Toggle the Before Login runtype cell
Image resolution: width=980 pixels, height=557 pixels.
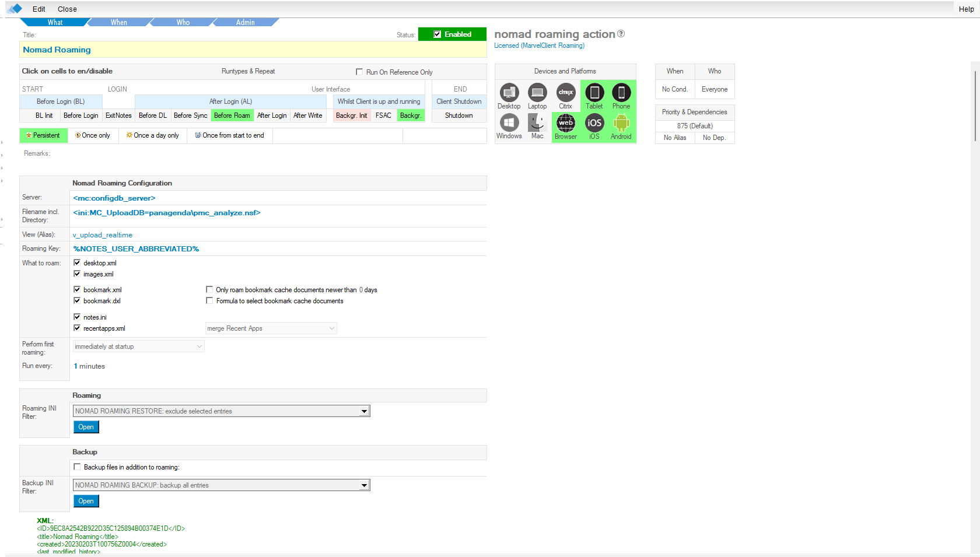[81, 115]
